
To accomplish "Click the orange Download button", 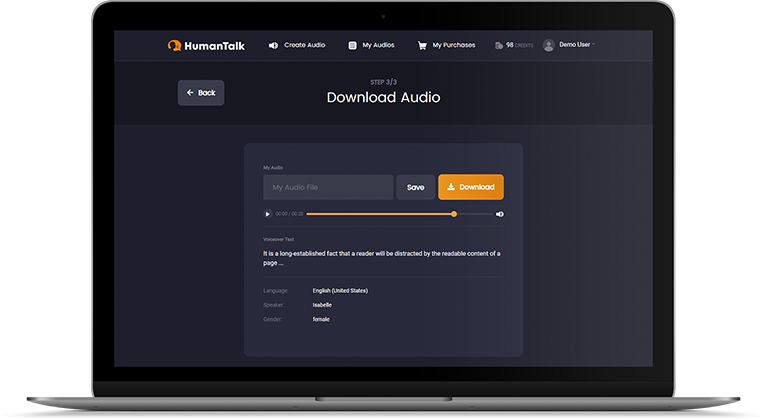I will click(470, 187).
